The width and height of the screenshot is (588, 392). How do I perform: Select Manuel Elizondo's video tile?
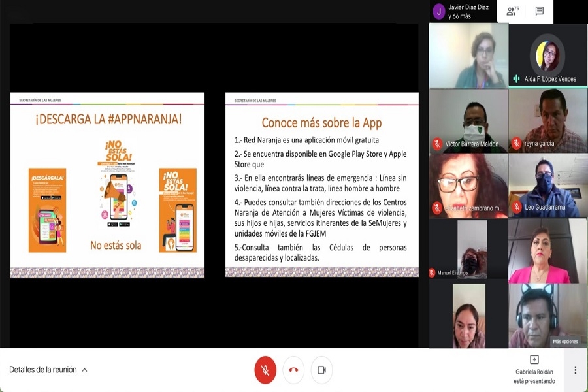pyautogui.click(x=468, y=250)
